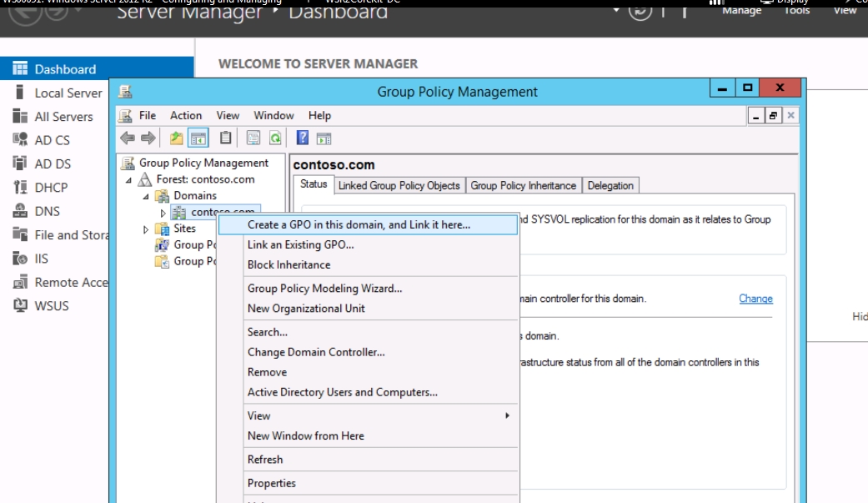Open Active Directory Users and Computers...
Screen dimensions: 868x503
tap(369, 392)
